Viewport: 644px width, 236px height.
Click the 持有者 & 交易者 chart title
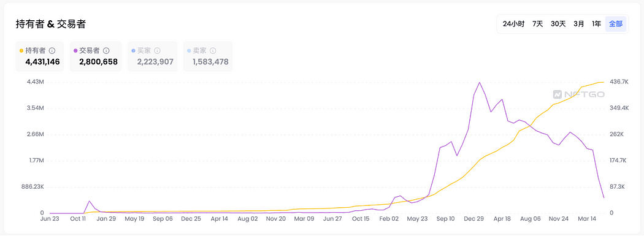click(50, 24)
